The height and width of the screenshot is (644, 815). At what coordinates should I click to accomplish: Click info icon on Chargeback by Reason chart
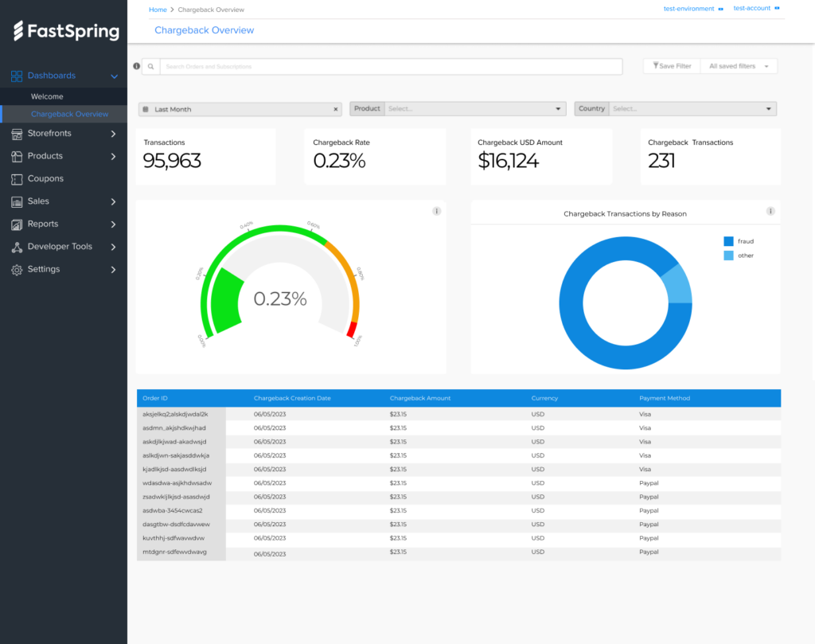coord(770,211)
